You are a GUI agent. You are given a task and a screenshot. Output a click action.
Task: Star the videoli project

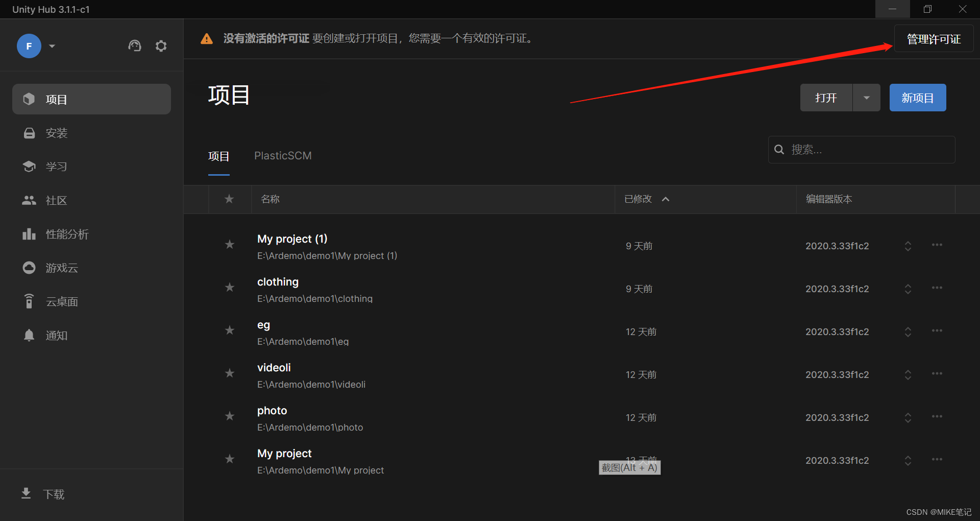coord(230,373)
